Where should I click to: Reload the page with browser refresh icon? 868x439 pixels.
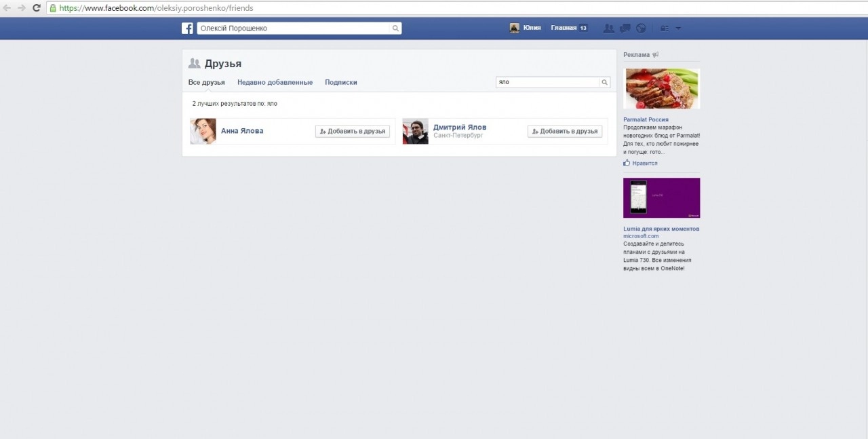coord(37,8)
